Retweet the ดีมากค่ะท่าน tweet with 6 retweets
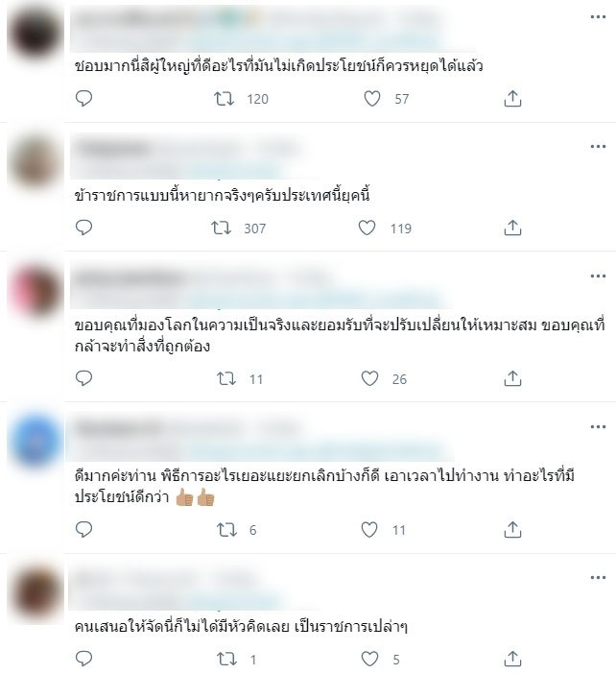616x674 pixels. (x=226, y=530)
